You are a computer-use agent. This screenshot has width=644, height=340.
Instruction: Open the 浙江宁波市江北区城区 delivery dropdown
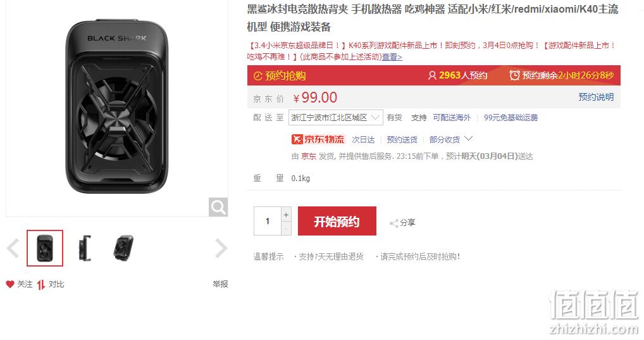click(x=335, y=118)
